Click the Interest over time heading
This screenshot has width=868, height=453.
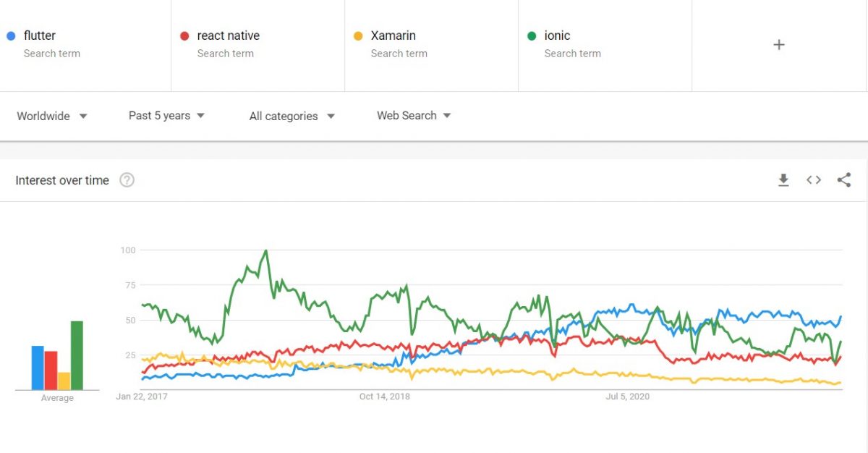62,180
